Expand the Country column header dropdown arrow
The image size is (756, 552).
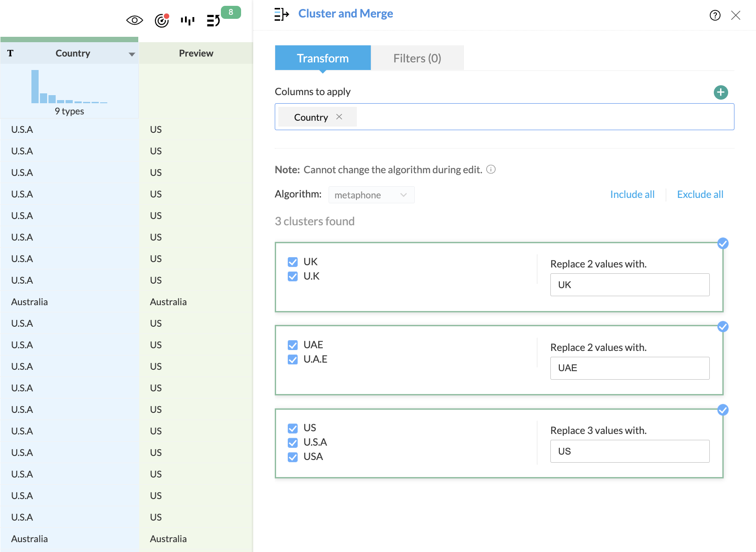[132, 54]
